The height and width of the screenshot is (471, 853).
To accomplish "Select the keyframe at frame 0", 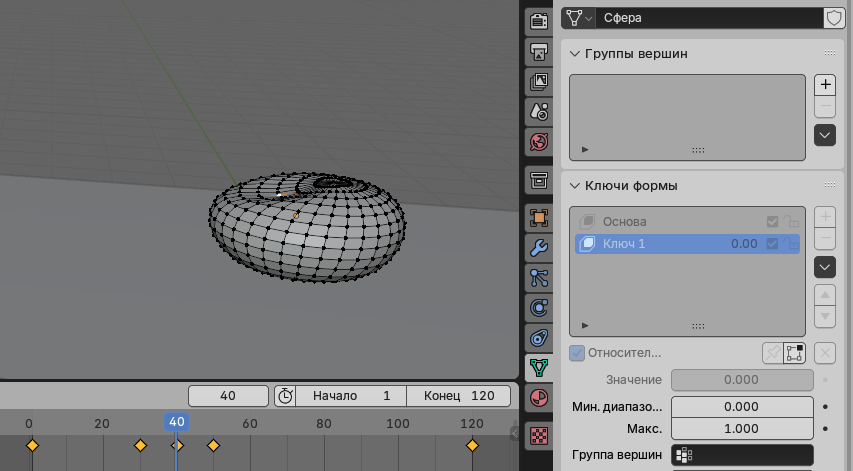I will click(x=32, y=446).
